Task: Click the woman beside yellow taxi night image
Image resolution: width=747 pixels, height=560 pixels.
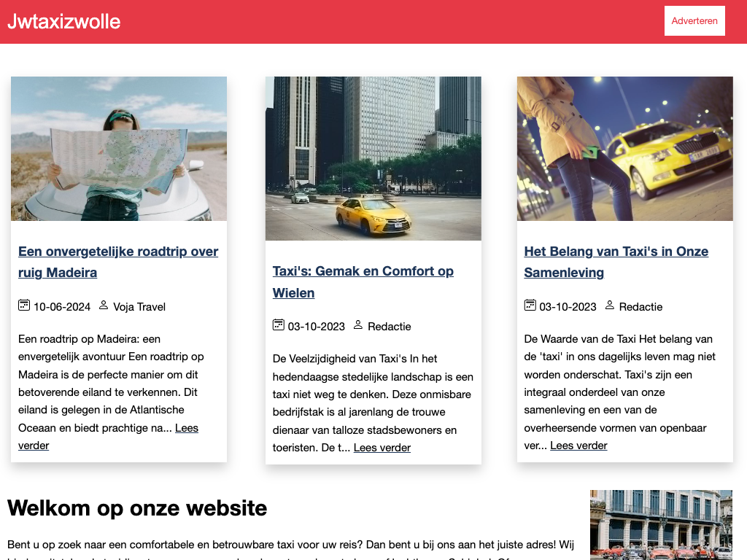Action: 625,149
